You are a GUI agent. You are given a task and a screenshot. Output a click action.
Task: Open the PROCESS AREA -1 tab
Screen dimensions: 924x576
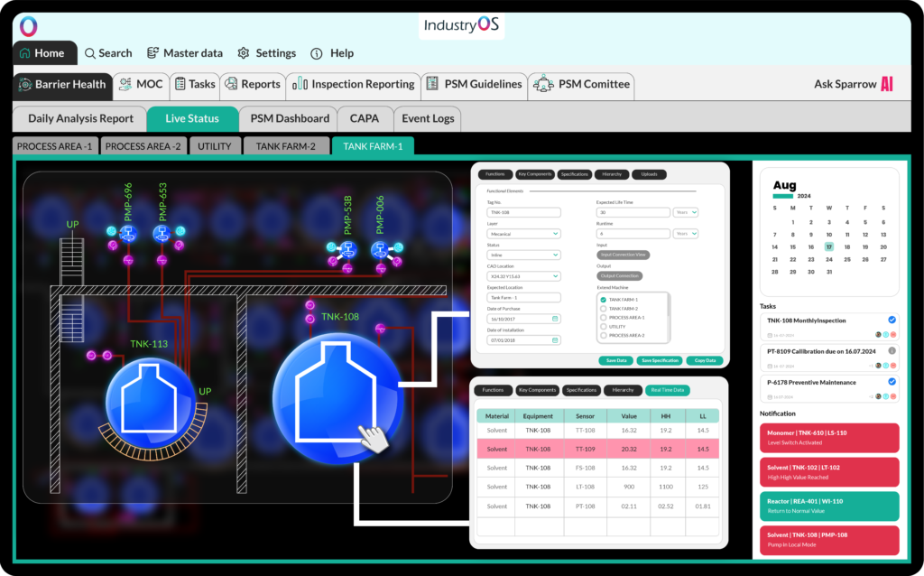[x=54, y=146]
